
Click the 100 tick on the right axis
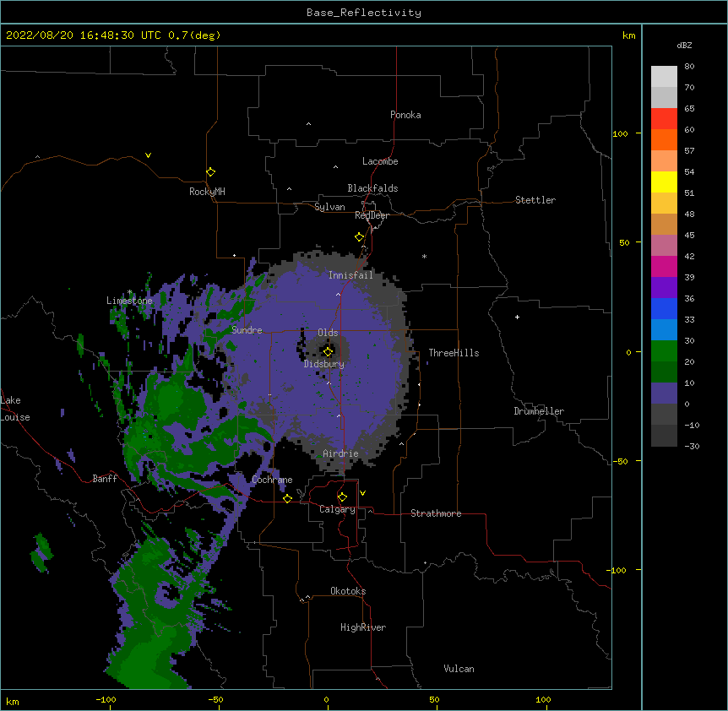[620, 133]
